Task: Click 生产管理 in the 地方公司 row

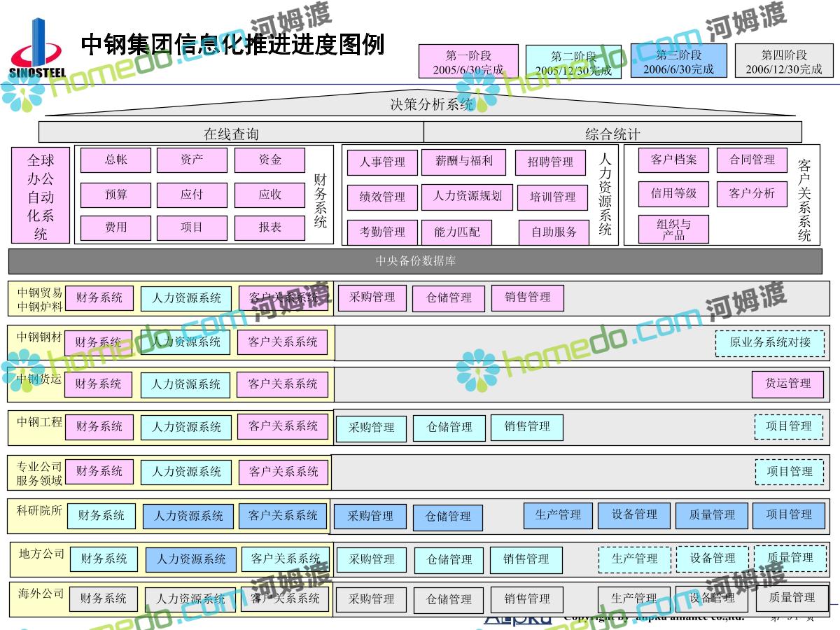Action: coord(634,559)
